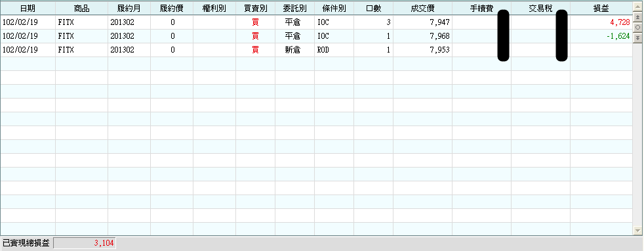Viewport: 644px width, 251px height.
Task: Click the 3,104 realized total profit field
Action: [85, 243]
